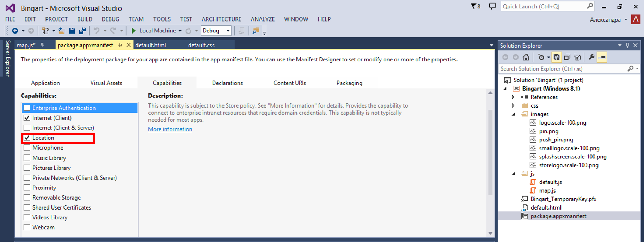Image resolution: width=644 pixels, height=242 pixels.
Task: Open the Undo history dropdown arrow
Action: point(105,31)
